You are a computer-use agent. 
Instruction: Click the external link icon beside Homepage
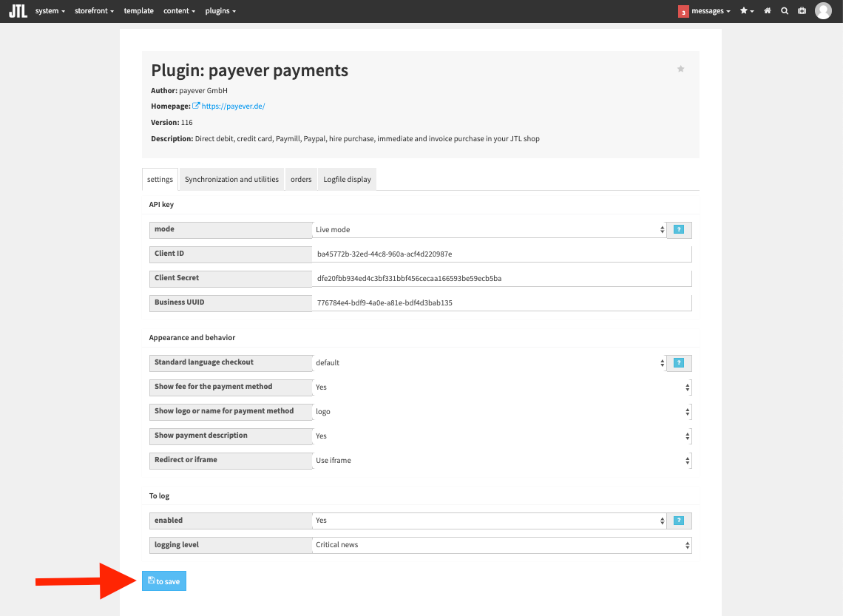(x=196, y=106)
